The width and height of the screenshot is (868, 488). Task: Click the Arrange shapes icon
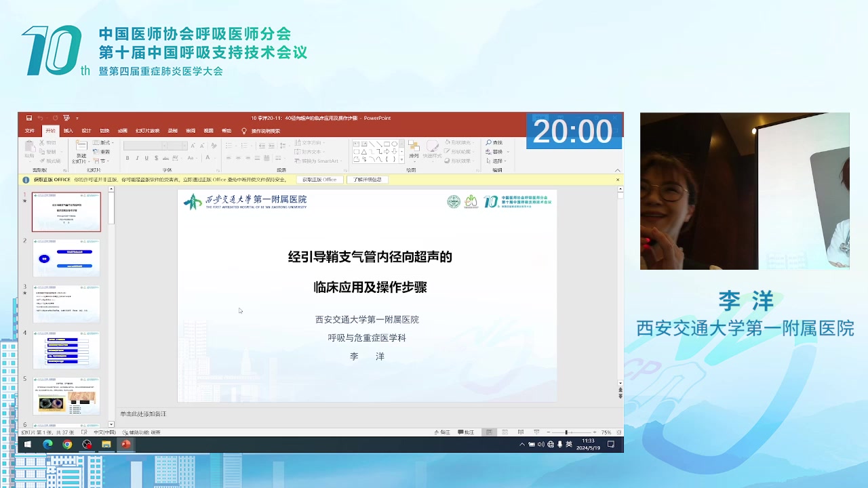coord(414,146)
